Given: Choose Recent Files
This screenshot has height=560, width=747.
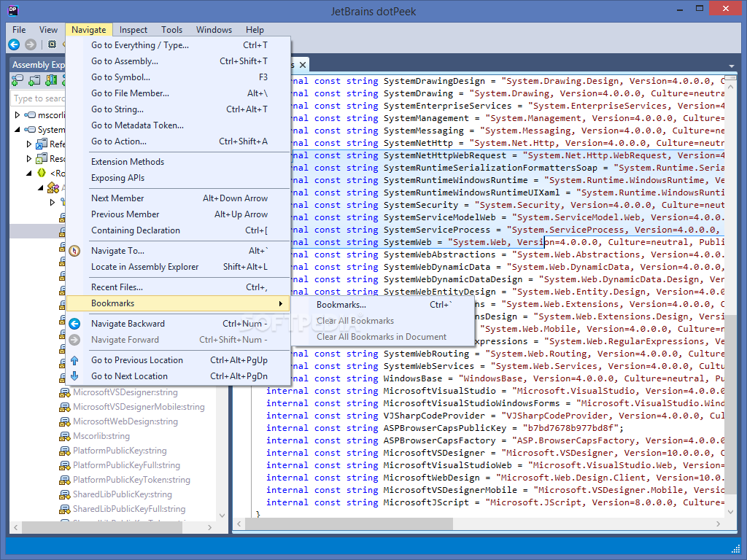Looking at the screenshot, I should (178, 287).
